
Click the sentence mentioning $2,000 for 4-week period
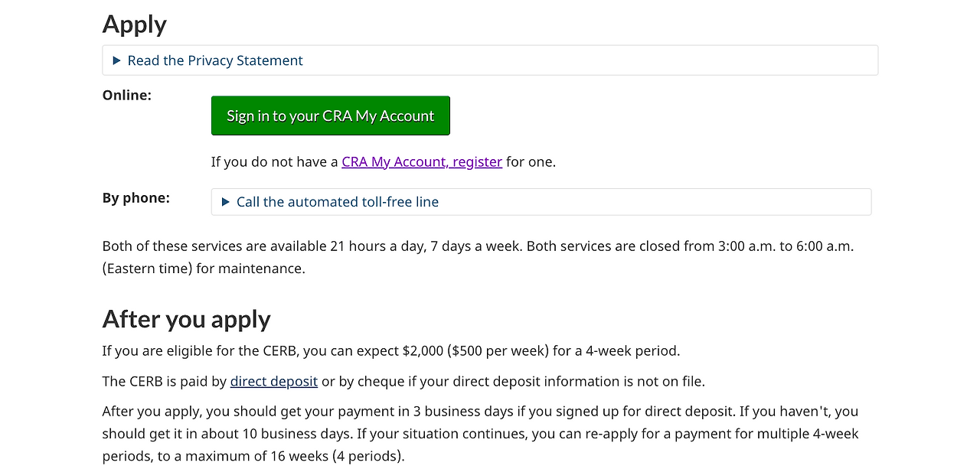pyautogui.click(x=391, y=351)
